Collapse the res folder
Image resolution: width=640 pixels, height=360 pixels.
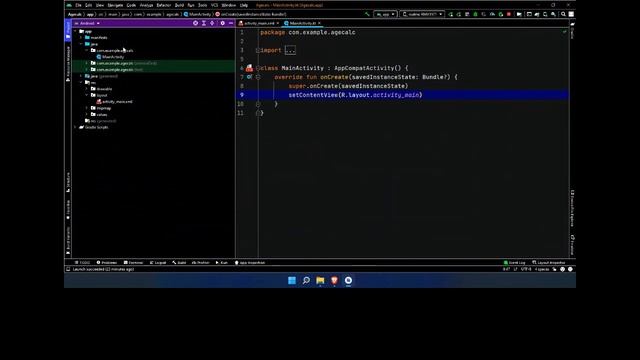(81, 82)
